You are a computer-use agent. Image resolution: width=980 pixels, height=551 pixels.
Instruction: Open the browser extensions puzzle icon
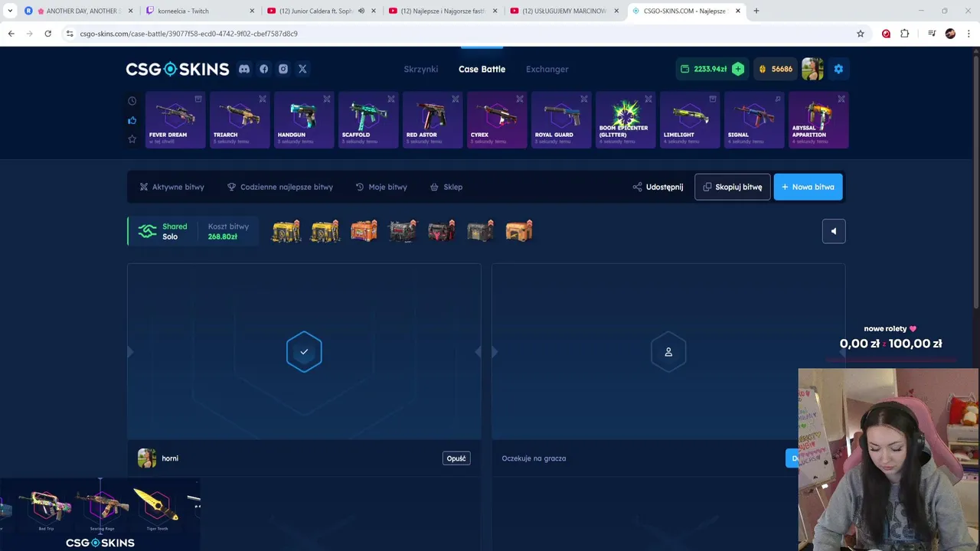tap(905, 34)
